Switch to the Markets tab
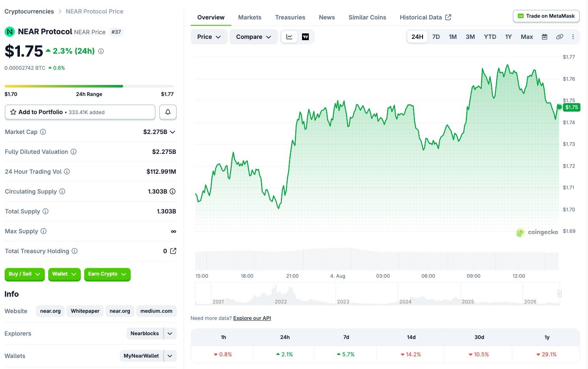The height and width of the screenshot is (369, 588). pos(250,17)
